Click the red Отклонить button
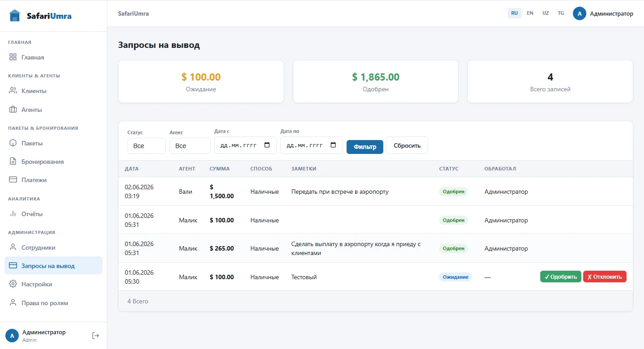The width and height of the screenshot is (644, 349). 605,277
